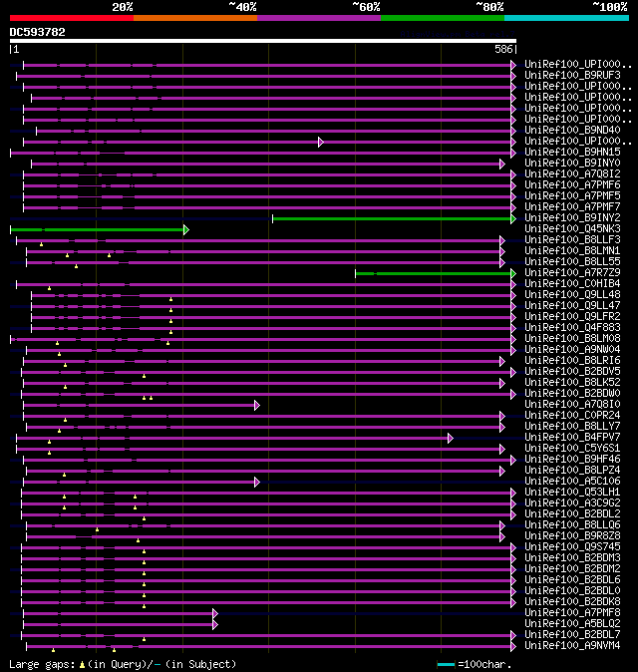Click the green ~80% legend color segment
The height and width of the screenshot is (672, 638).
click(x=443, y=18)
